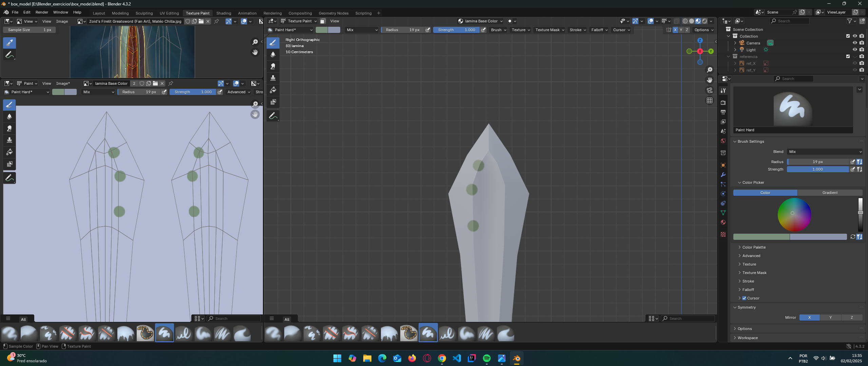Open the Blend mode dropdown in Brush Settings
Viewport: 868px width, 366px height.
click(825, 152)
